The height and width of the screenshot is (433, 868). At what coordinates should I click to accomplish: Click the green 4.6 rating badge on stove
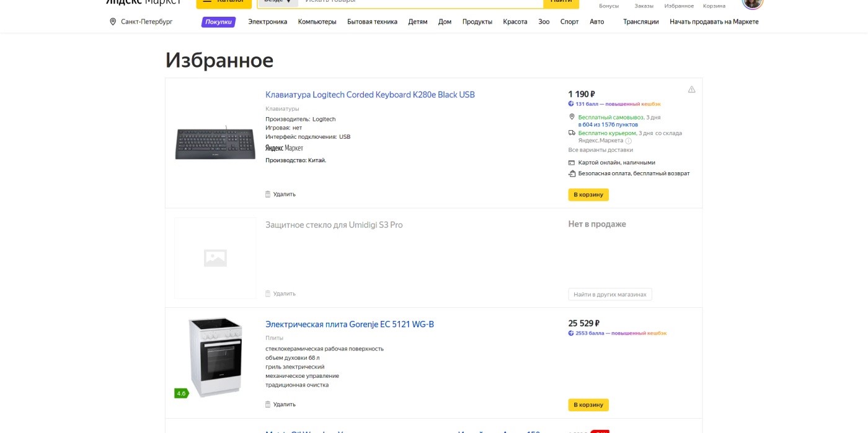tap(181, 393)
